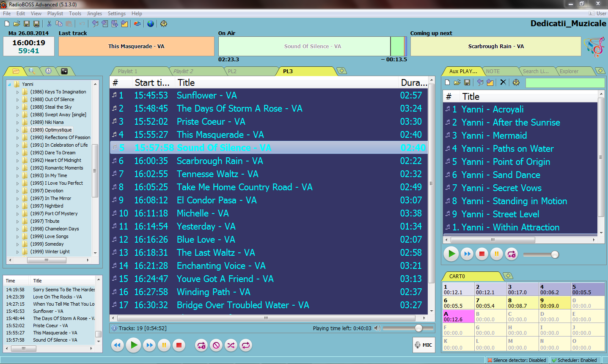Toggle shuffle mode for main playlist
Screen dimensions: 608x364
[x=231, y=345]
